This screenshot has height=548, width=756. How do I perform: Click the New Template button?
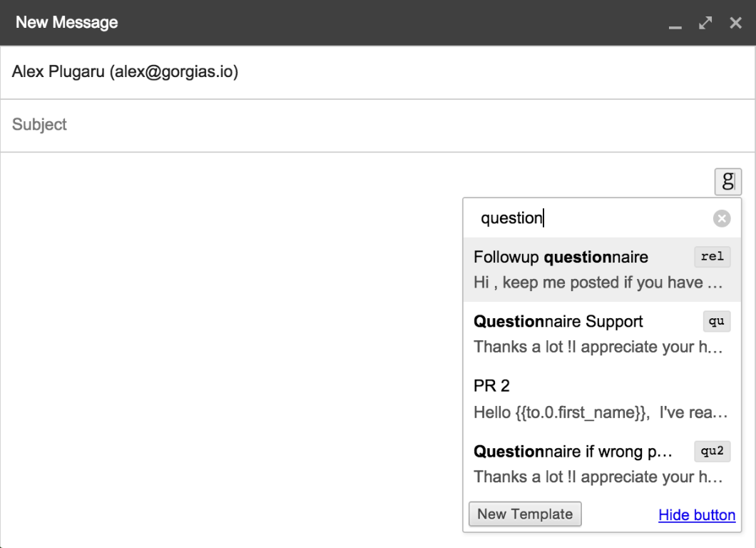pos(525,514)
